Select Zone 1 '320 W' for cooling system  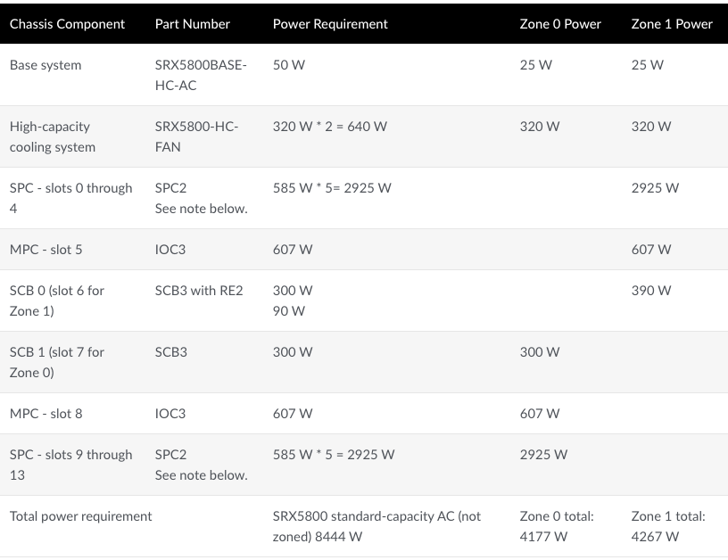[x=651, y=127]
